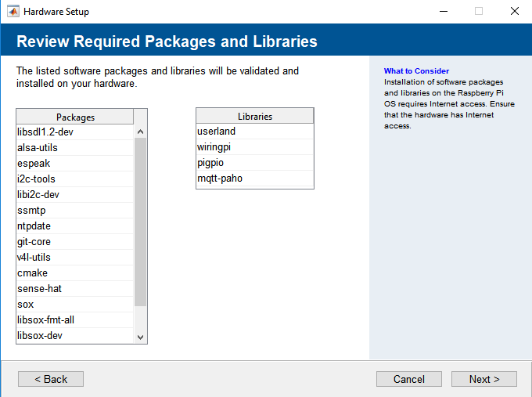Select the Packages column header
The image size is (532, 397).
click(x=75, y=117)
